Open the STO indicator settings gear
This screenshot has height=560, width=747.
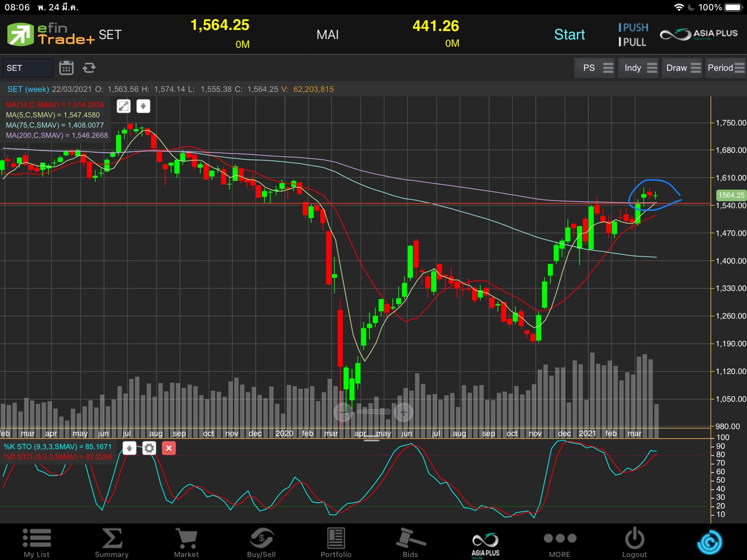[149, 448]
